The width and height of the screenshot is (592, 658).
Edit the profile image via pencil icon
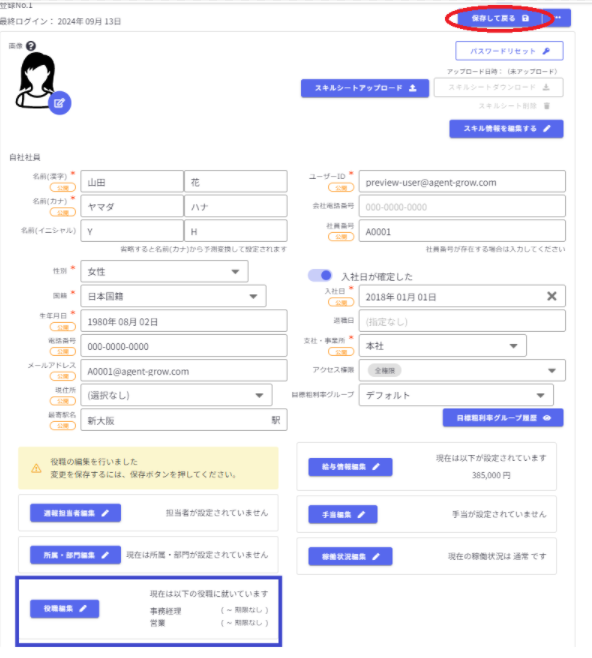point(59,103)
